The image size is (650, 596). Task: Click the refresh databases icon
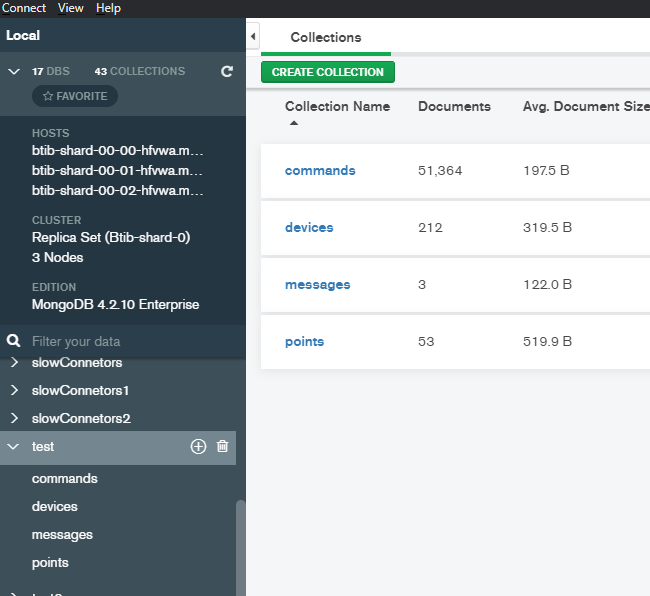[227, 72]
